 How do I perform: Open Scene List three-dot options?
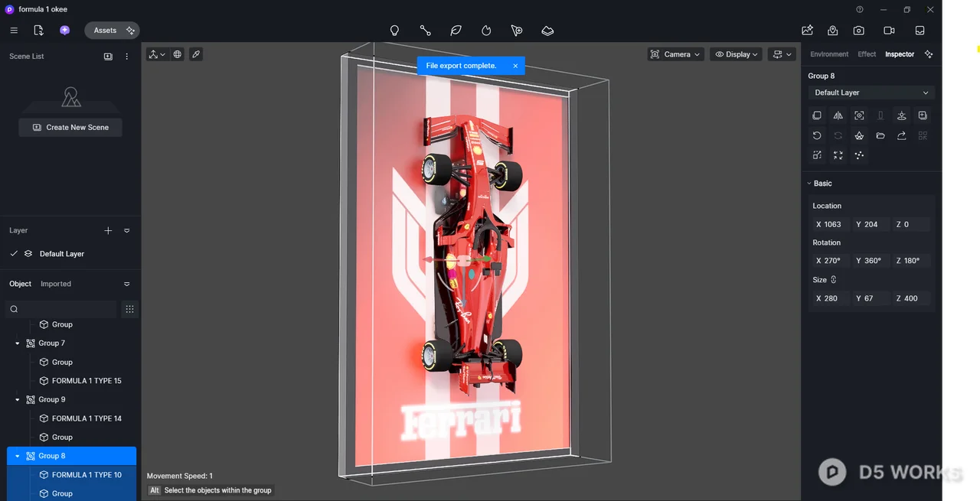click(126, 57)
